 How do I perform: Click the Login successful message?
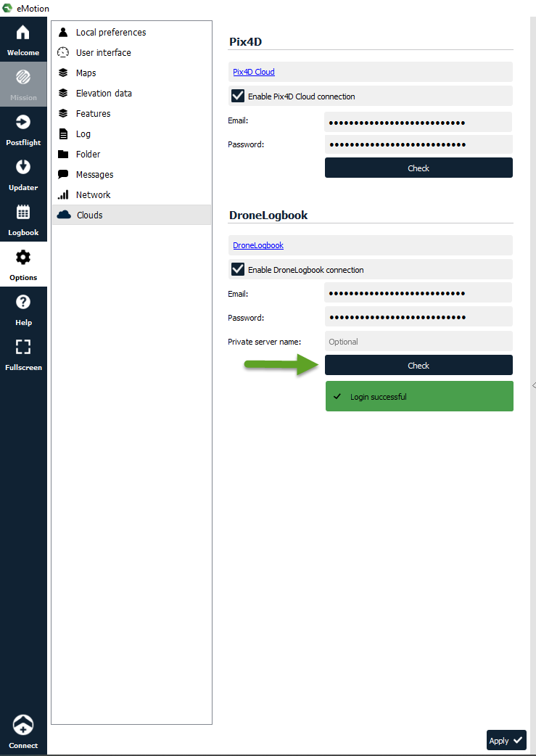click(x=419, y=396)
